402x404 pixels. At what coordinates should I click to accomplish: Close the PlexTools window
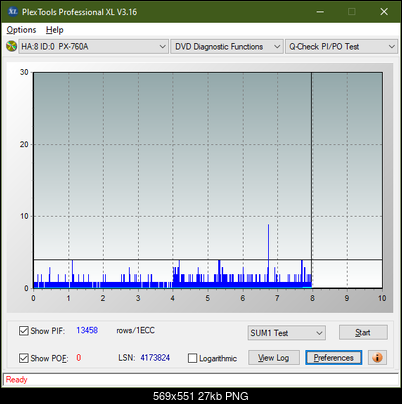click(384, 12)
